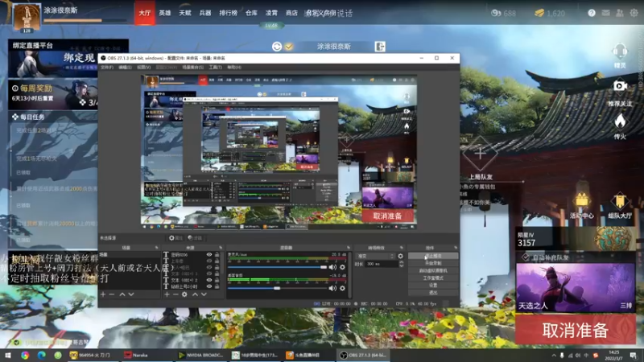Toggle 工作室模式 in OBS controls
The height and width of the screenshot is (362, 644).
(x=433, y=278)
